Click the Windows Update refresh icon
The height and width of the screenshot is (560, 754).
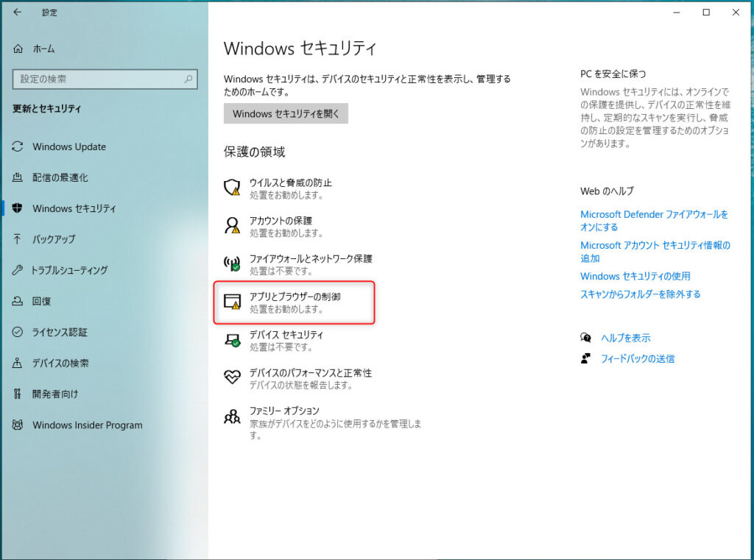pos(18,146)
